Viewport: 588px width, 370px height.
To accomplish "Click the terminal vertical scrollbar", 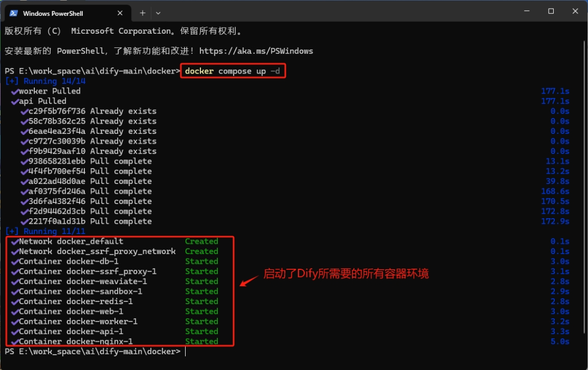I will pos(584,187).
